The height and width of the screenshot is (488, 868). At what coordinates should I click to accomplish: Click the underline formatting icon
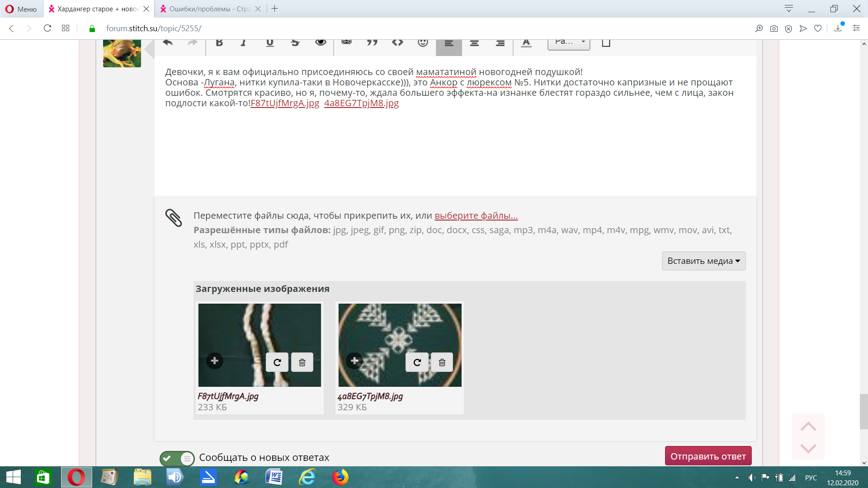point(270,43)
